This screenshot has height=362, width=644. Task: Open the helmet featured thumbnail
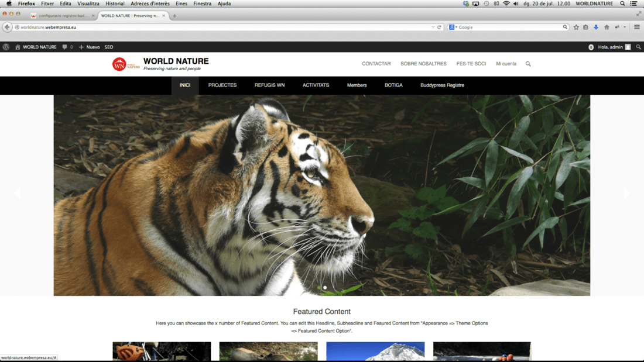click(162, 351)
